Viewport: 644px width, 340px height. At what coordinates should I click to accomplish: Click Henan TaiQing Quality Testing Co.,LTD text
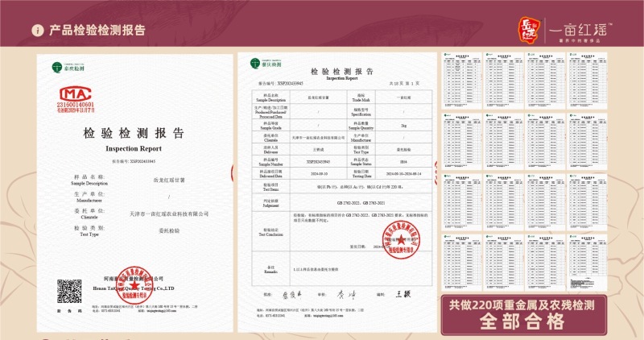click(134, 288)
